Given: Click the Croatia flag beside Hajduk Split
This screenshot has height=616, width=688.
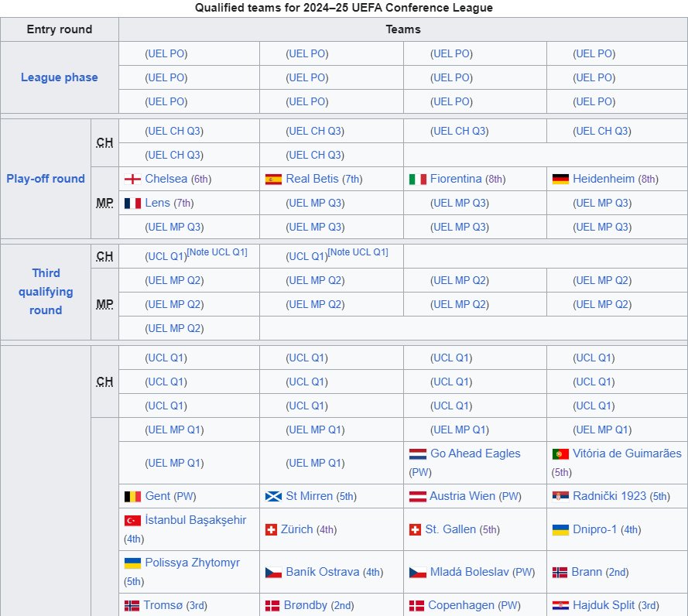Looking at the screenshot, I should point(560,605).
